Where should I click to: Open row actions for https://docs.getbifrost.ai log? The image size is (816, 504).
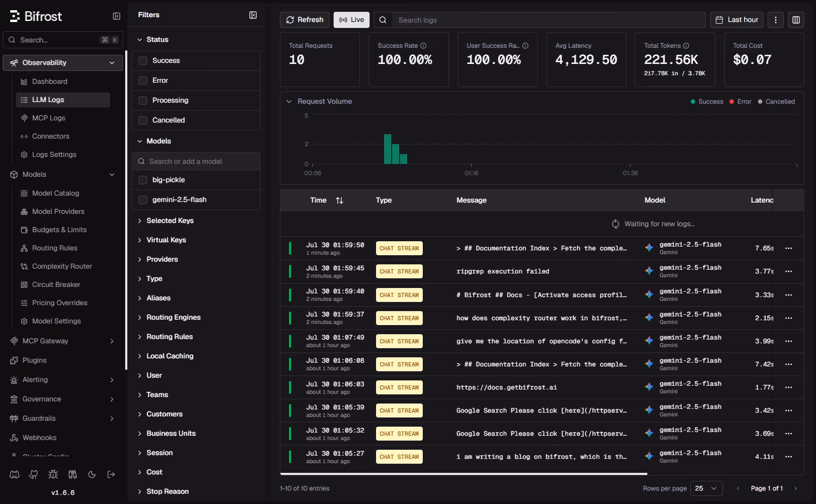click(x=789, y=387)
